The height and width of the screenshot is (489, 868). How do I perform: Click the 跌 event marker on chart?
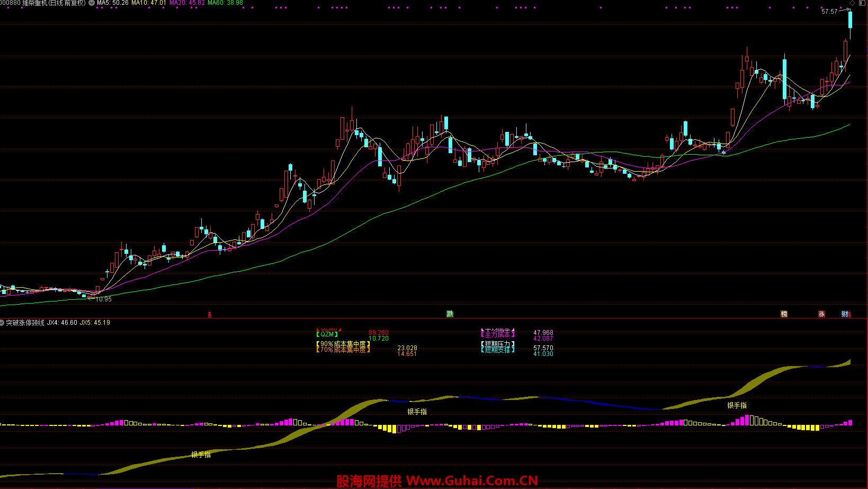pos(450,314)
